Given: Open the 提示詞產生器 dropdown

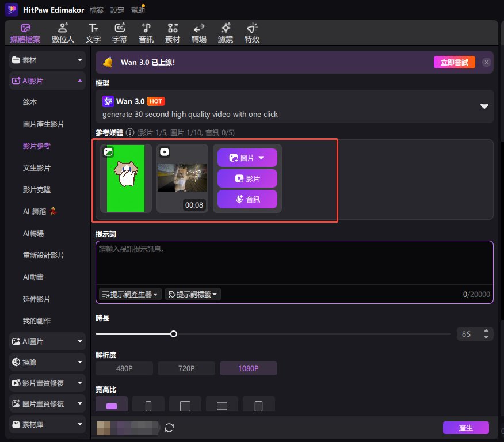Looking at the screenshot, I should tap(130, 294).
